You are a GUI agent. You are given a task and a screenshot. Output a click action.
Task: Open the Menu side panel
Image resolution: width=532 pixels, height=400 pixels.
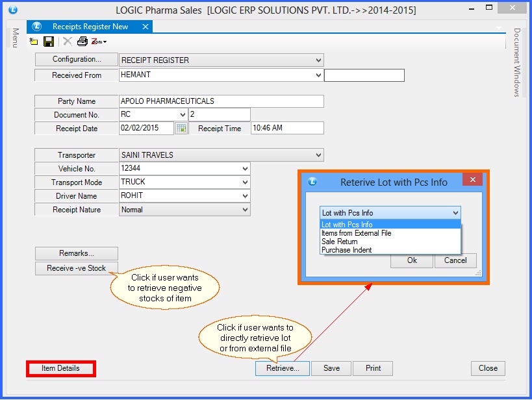(15, 38)
